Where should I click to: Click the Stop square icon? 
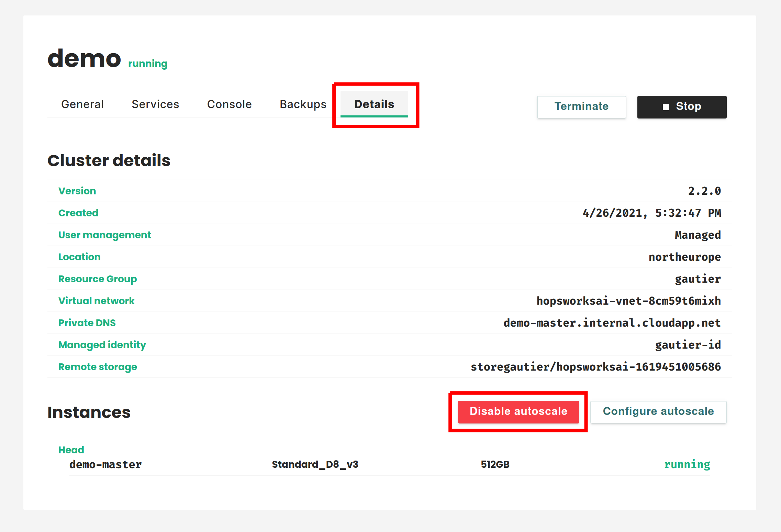point(666,107)
